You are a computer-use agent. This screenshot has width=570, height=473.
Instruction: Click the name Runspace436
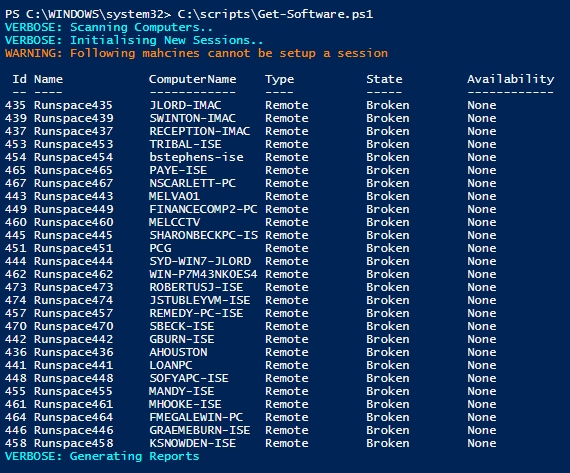click(x=73, y=352)
